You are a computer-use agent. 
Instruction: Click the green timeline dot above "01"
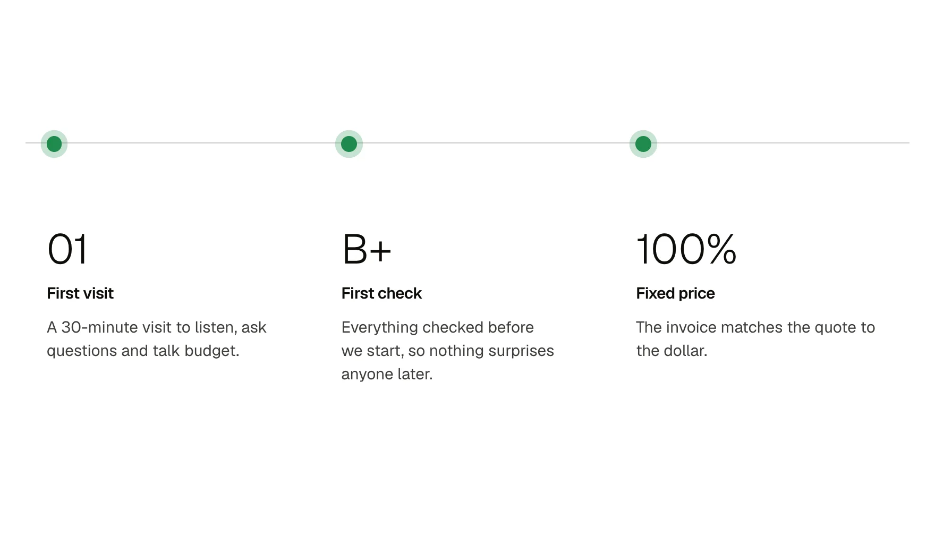[54, 143]
